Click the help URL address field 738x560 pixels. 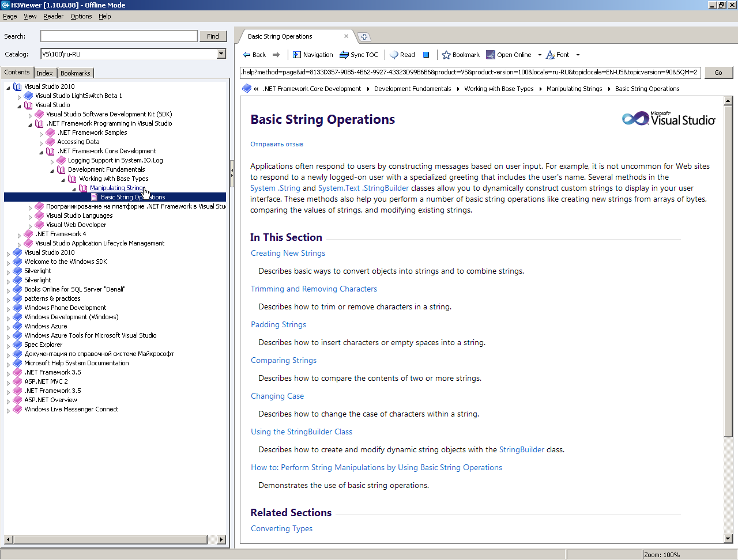click(x=470, y=73)
